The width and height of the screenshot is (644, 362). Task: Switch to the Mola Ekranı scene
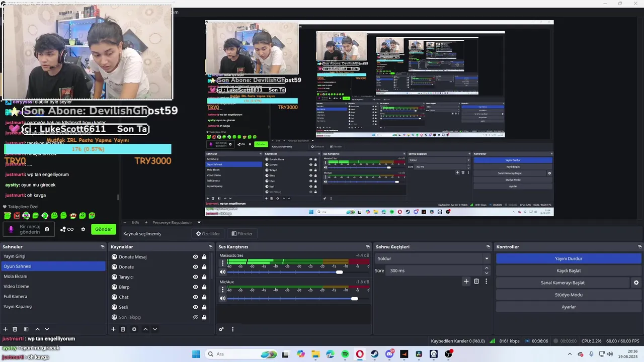53,277
